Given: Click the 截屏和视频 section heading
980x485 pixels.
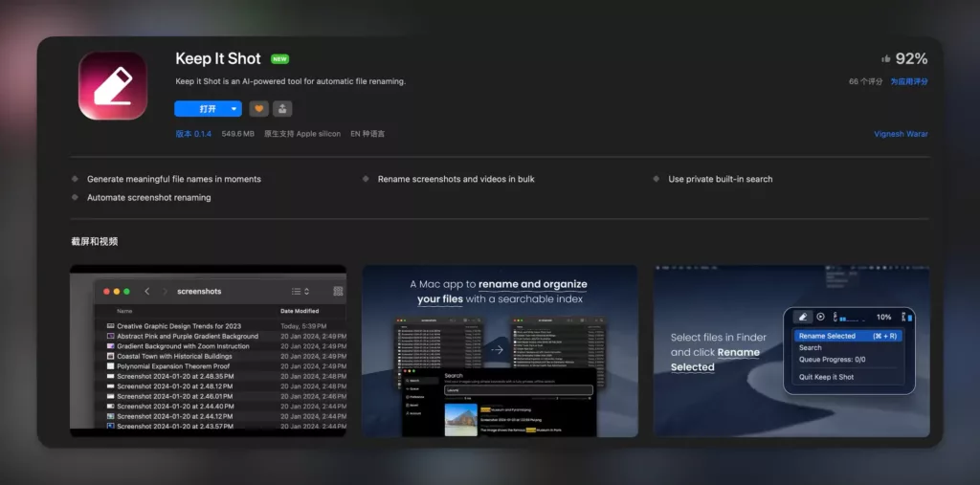Looking at the screenshot, I should [95, 241].
